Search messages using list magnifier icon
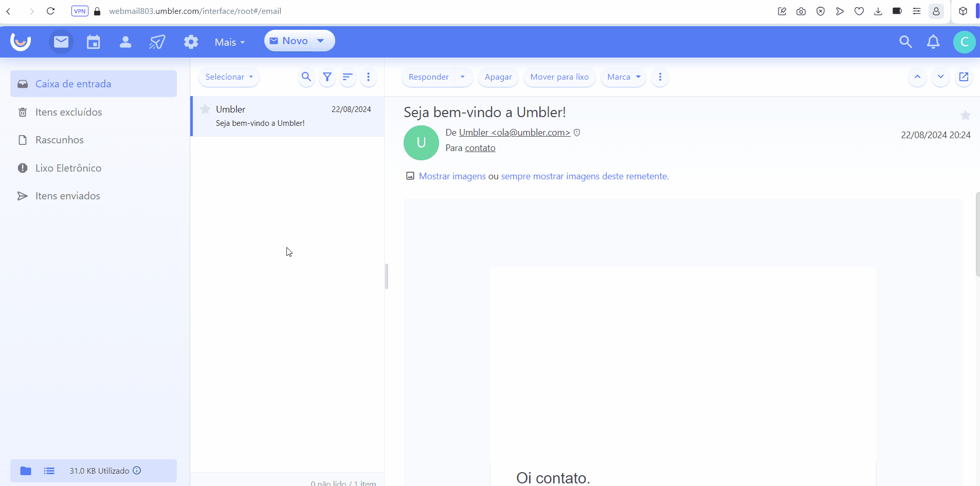 pyautogui.click(x=306, y=77)
